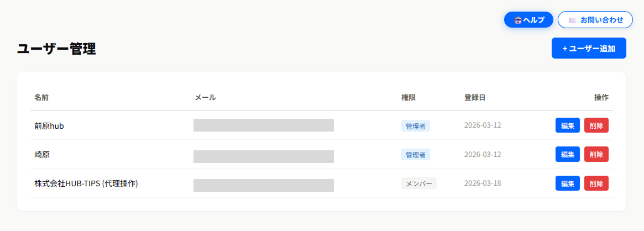Click 管理者 badge for 崎原
Image resolution: width=644 pixels, height=231 pixels.
[416, 155]
